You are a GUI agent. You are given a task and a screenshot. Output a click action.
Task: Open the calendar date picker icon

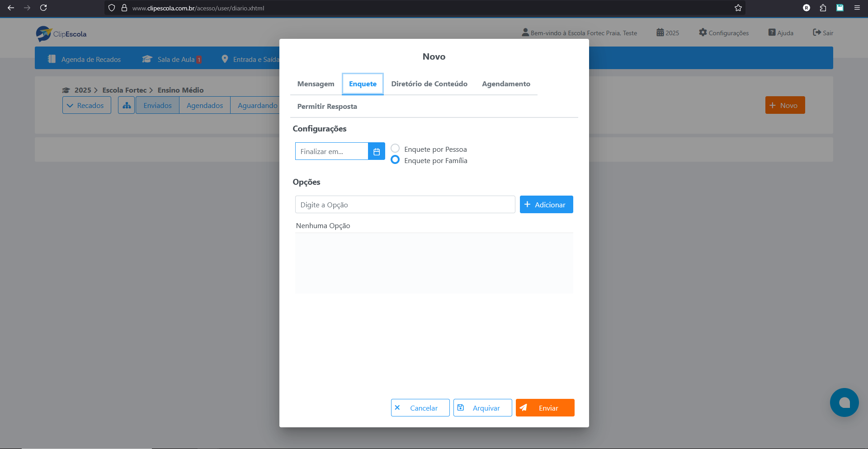tap(376, 151)
